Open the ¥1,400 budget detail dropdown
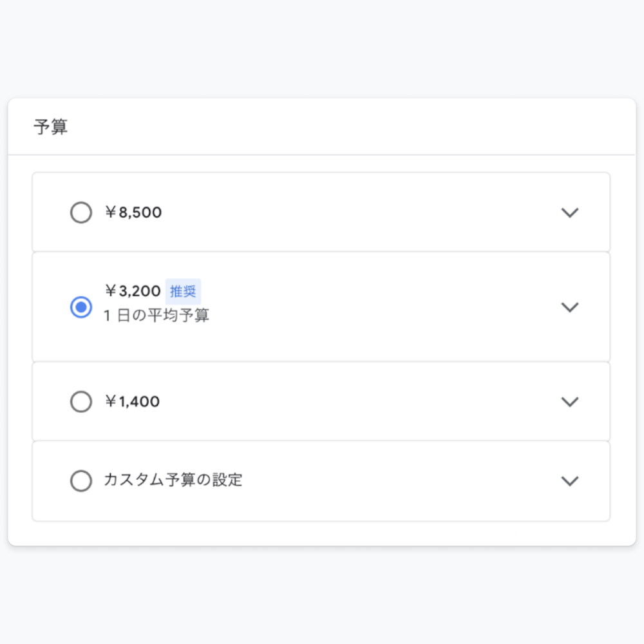Screen dimensions: 644x644 point(569,401)
